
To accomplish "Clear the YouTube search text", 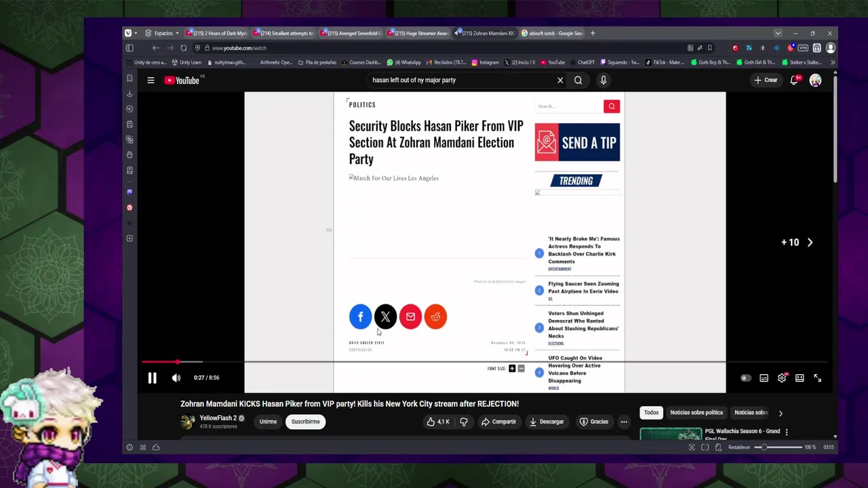I will 560,80.
